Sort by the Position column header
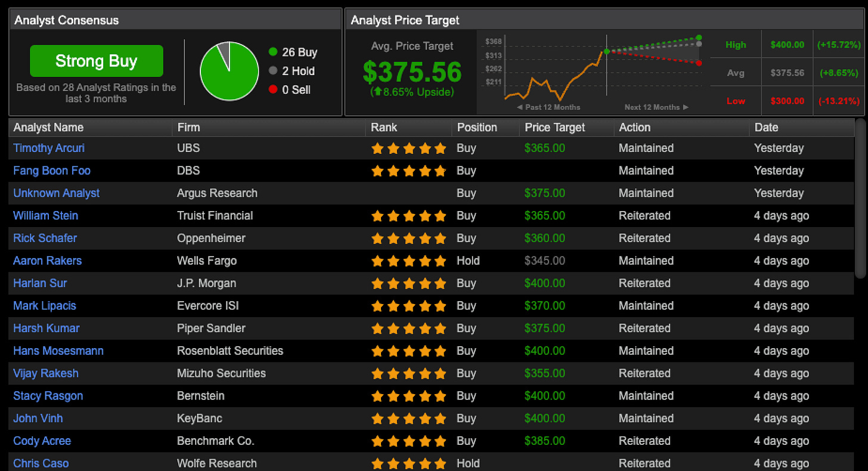868x471 pixels. [x=477, y=127]
